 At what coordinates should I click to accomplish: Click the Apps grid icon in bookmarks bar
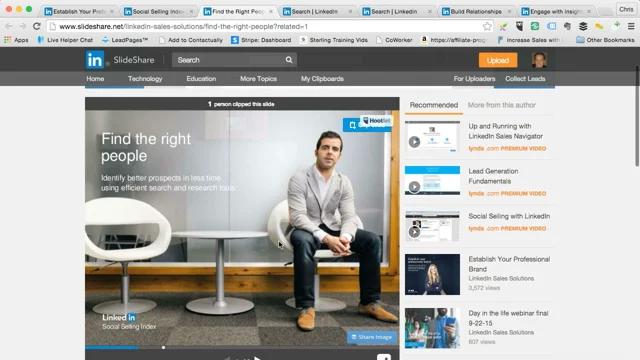[x=7, y=40]
